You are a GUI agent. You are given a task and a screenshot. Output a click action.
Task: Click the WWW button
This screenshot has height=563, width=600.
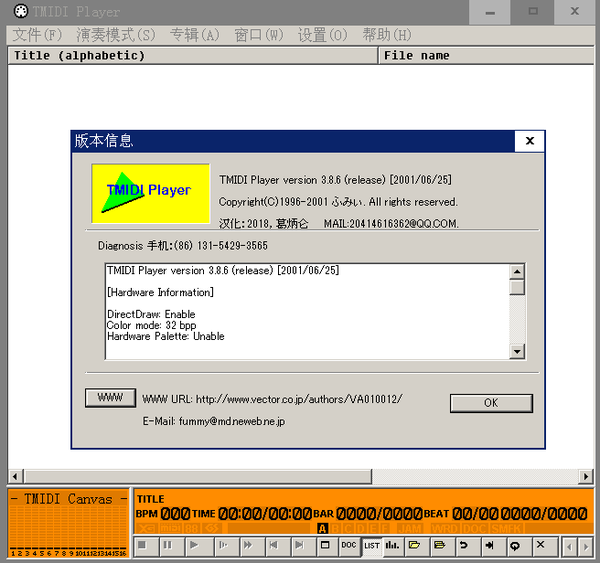[x=110, y=398]
